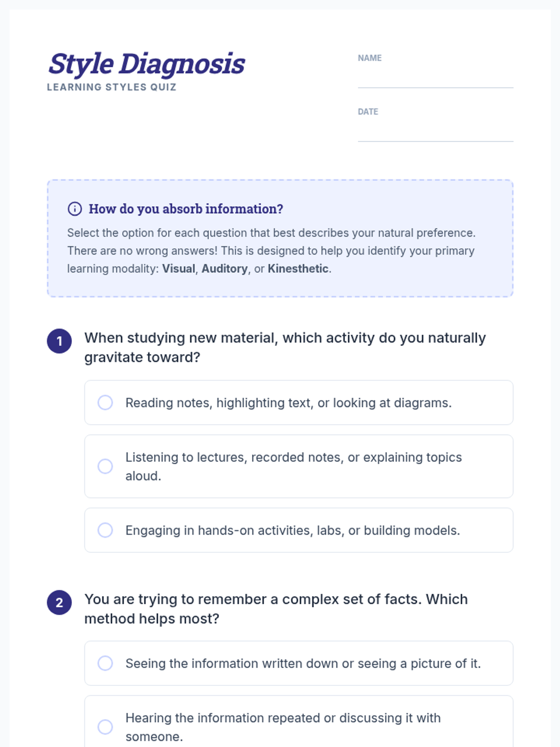Pick the 'Engaging in hands-on activities' radio option
This screenshot has width=560, height=747.
[x=105, y=530]
